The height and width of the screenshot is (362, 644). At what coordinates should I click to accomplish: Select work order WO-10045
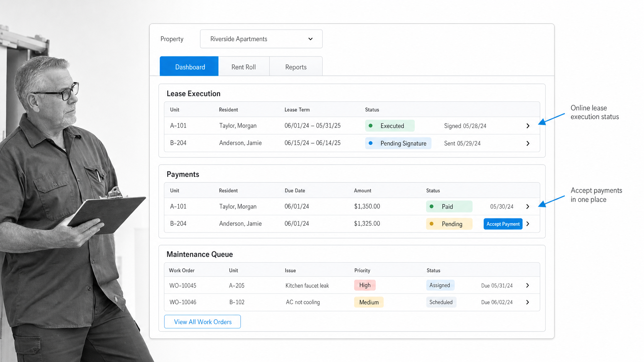[x=183, y=285]
